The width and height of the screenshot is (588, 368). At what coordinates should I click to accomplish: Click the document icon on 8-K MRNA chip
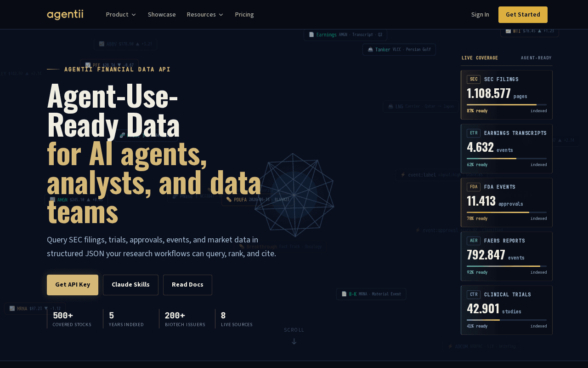344,294
